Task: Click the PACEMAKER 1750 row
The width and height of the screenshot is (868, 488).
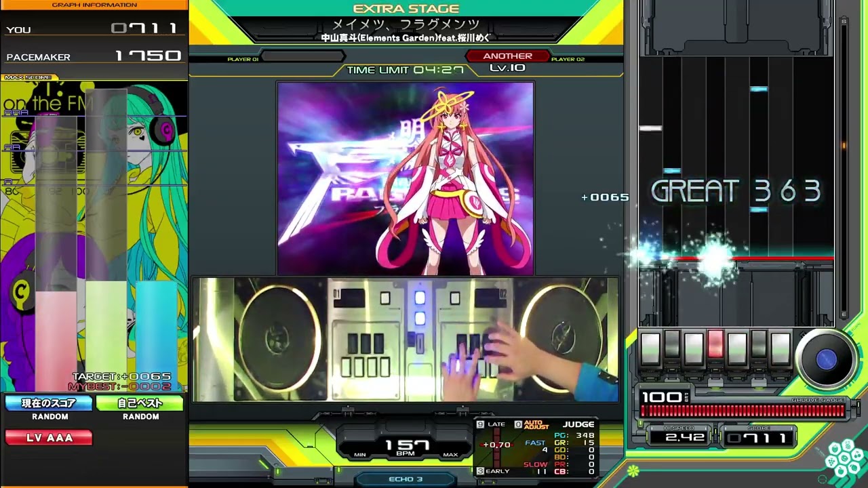Action: point(94,56)
